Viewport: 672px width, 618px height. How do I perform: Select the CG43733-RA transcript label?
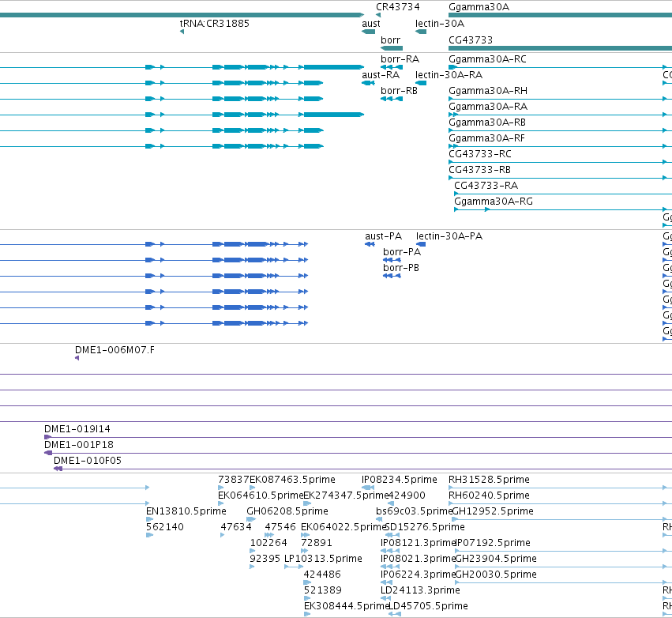[x=486, y=185]
